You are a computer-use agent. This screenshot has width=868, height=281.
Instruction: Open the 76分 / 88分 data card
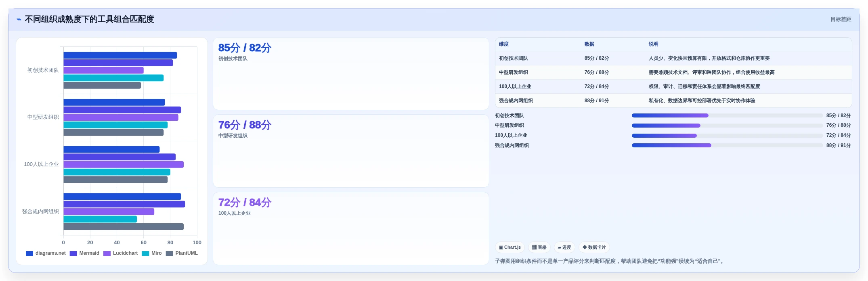(x=351, y=151)
